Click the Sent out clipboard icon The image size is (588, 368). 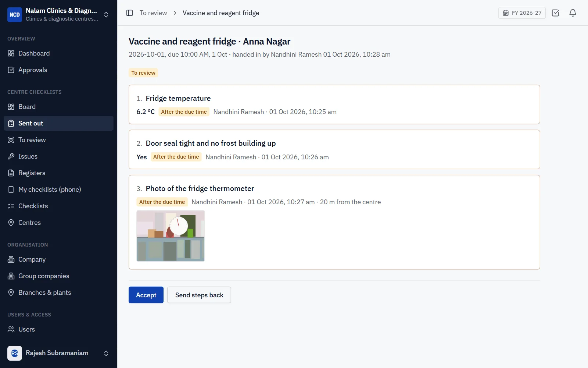click(11, 123)
